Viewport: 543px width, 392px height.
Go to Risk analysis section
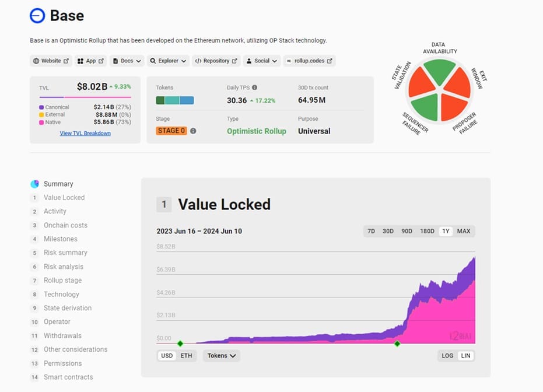[x=64, y=267]
